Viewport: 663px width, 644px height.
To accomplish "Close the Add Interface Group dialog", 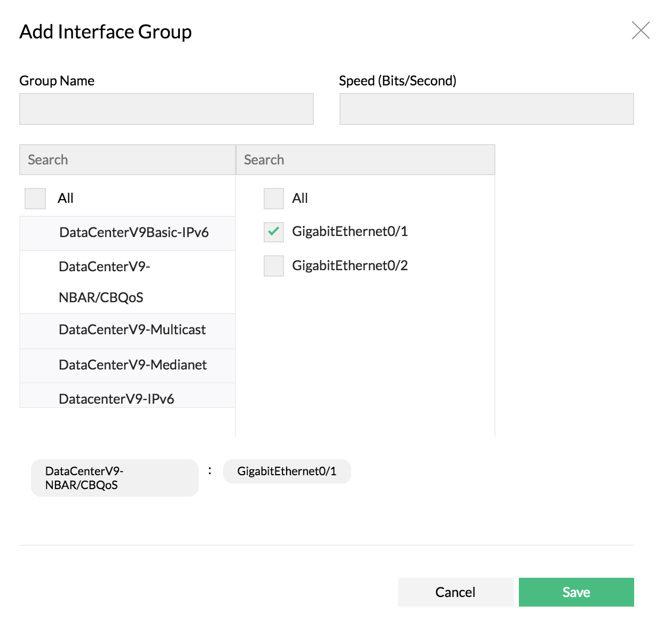I will [x=641, y=30].
